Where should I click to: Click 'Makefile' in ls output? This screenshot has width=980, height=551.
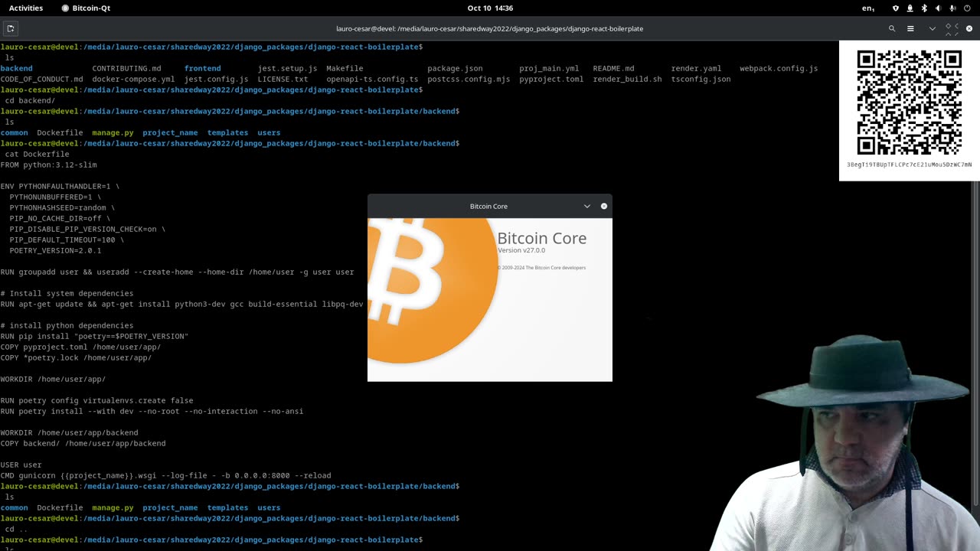click(345, 68)
